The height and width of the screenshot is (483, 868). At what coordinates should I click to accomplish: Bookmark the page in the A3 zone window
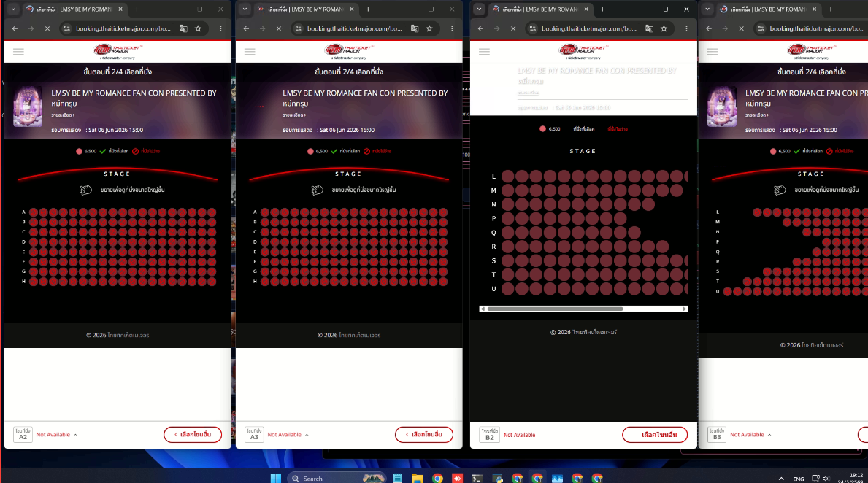429,28
